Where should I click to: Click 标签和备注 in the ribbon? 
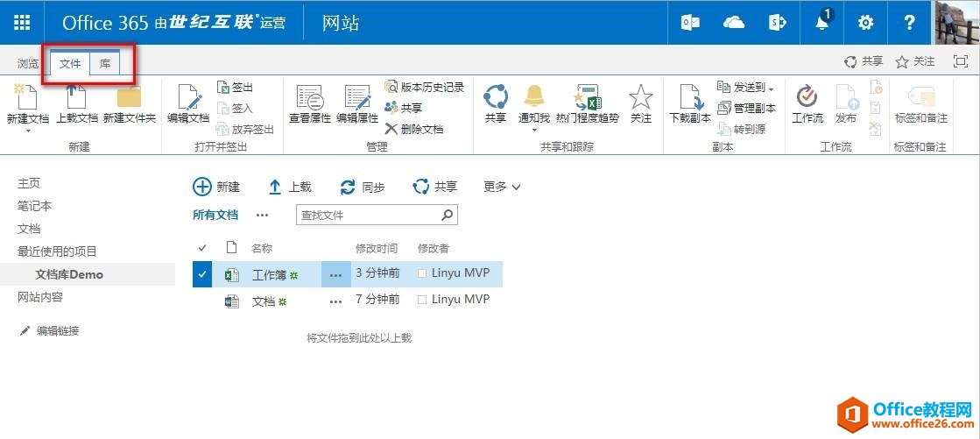(x=921, y=103)
